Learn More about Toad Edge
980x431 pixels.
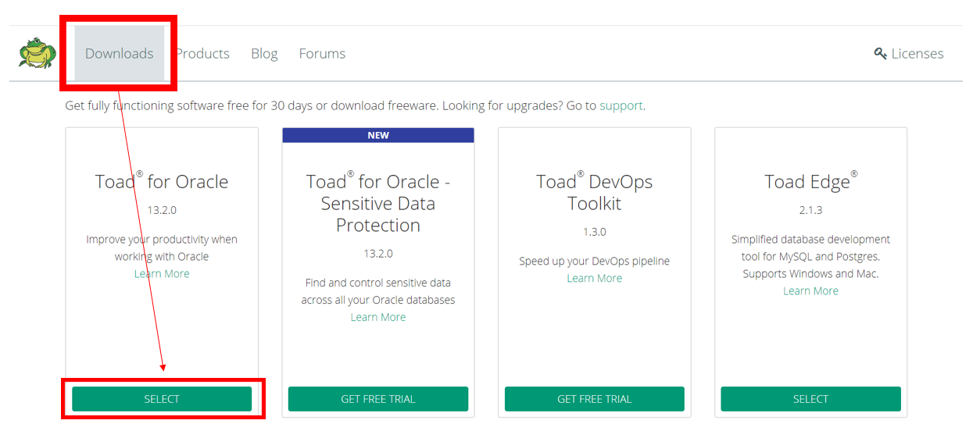[810, 290]
